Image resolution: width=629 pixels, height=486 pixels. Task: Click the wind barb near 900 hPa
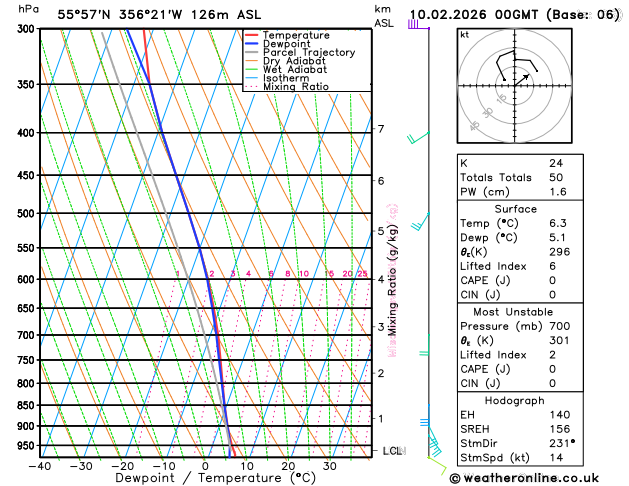pos(425,416)
